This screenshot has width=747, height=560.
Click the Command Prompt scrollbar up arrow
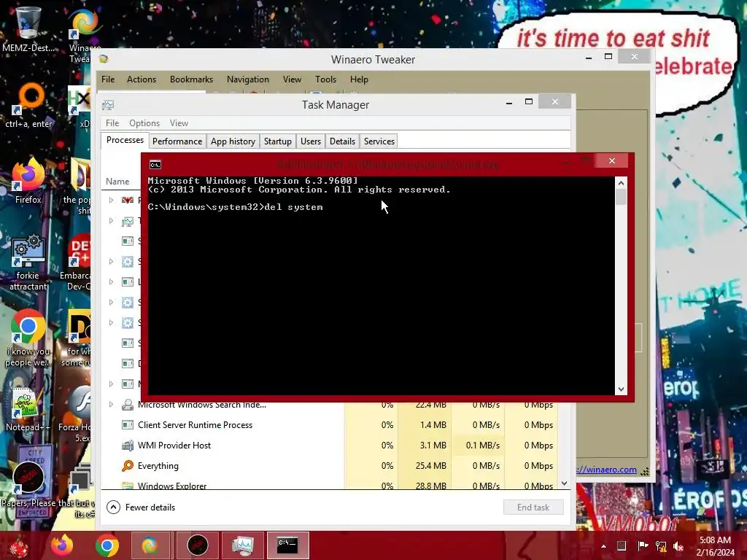click(621, 183)
